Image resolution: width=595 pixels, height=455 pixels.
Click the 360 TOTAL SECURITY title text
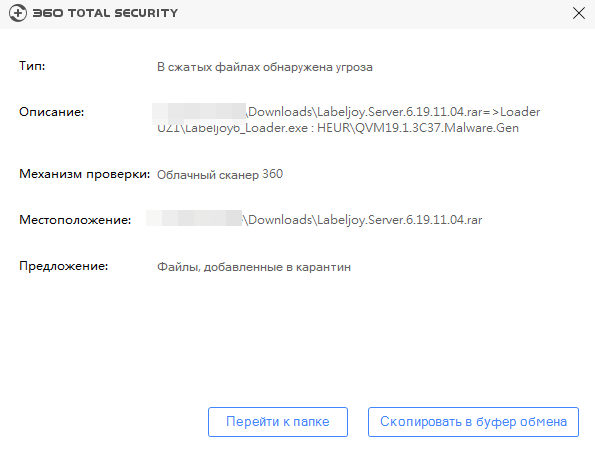pyautogui.click(x=105, y=13)
